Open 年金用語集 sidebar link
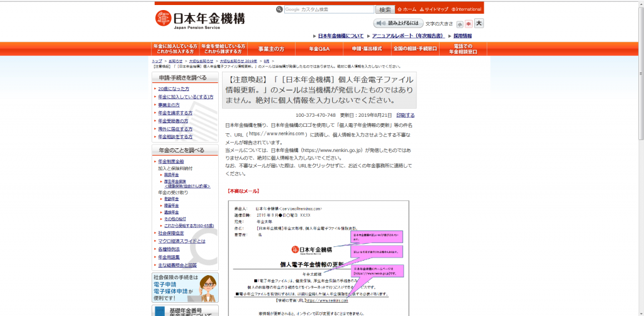 169,258
